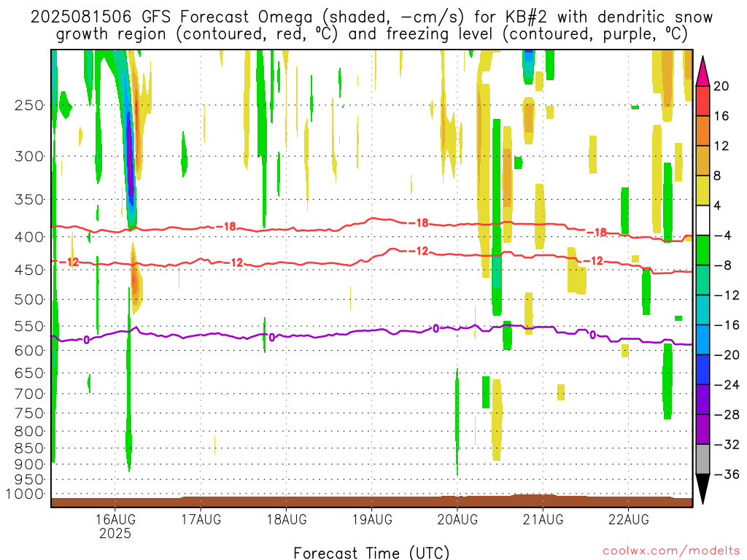Click the cyan -12-to-−16 colorbar swatch
This screenshot has width=747, height=560.
(703, 310)
